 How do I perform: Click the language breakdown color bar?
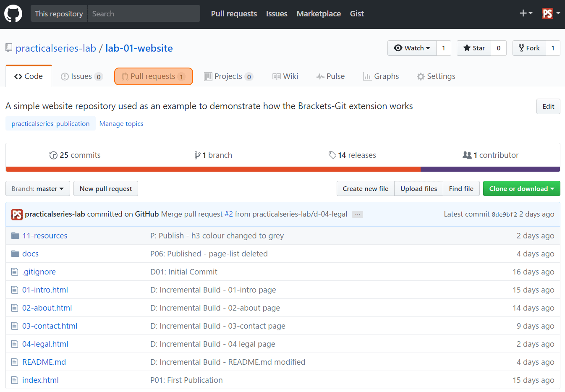pos(283,169)
